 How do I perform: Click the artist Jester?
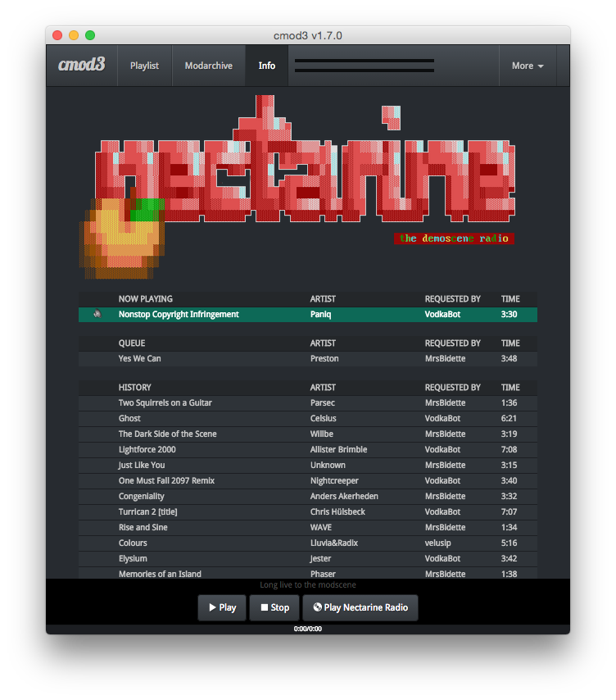coord(321,559)
